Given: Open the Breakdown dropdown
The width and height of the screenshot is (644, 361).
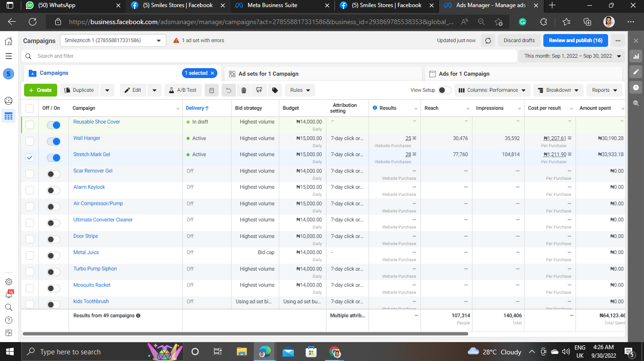Looking at the screenshot, I should 558,90.
